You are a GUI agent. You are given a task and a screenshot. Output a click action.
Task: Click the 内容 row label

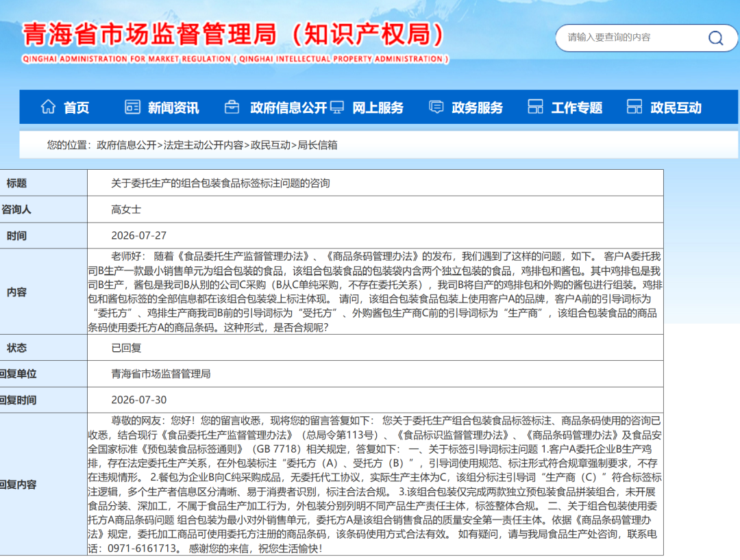(x=16, y=292)
